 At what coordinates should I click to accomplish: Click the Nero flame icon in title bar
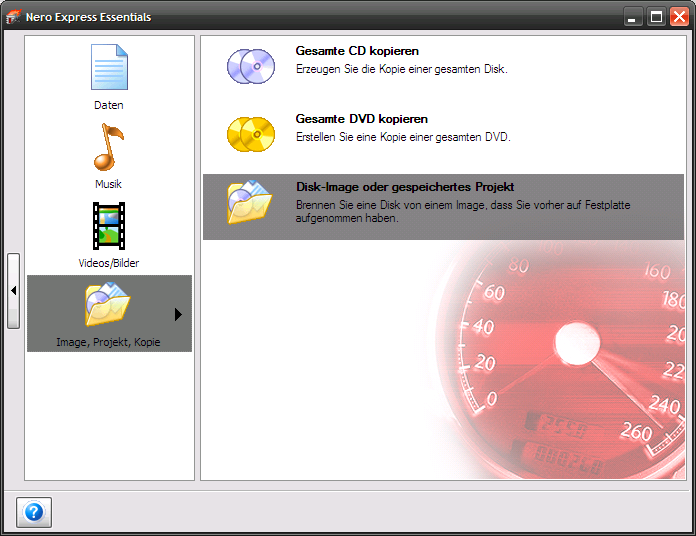[13, 17]
